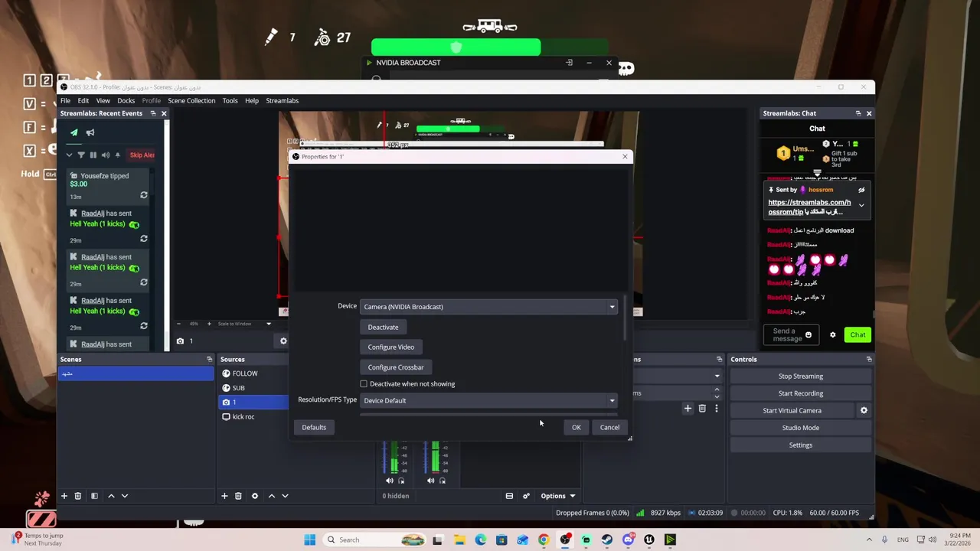
Task: Cancel the Properties dialog
Action: click(609, 428)
